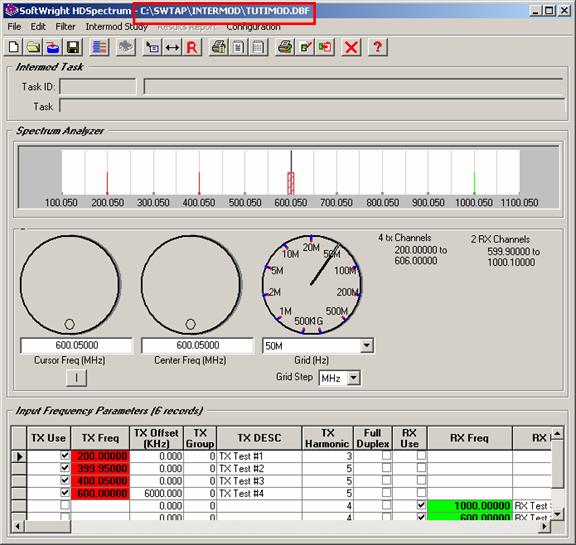Uncheck TX Use for TX Test #4
Viewport: 576px width, 545px height.
(x=65, y=492)
